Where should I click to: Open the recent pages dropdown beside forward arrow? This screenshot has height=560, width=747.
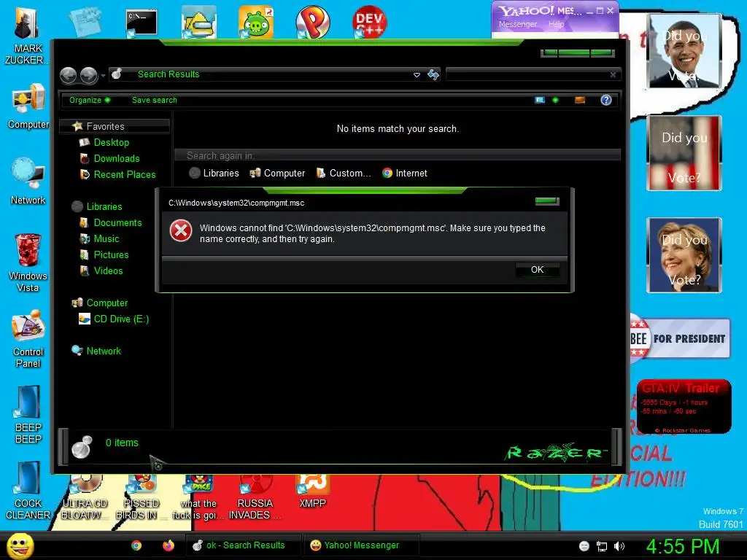pyautogui.click(x=103, y=76)
